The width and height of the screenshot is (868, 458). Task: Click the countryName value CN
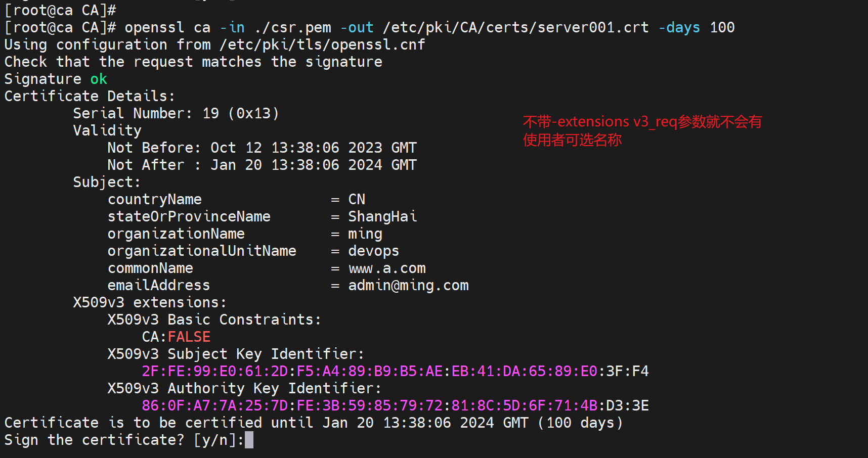357,199
